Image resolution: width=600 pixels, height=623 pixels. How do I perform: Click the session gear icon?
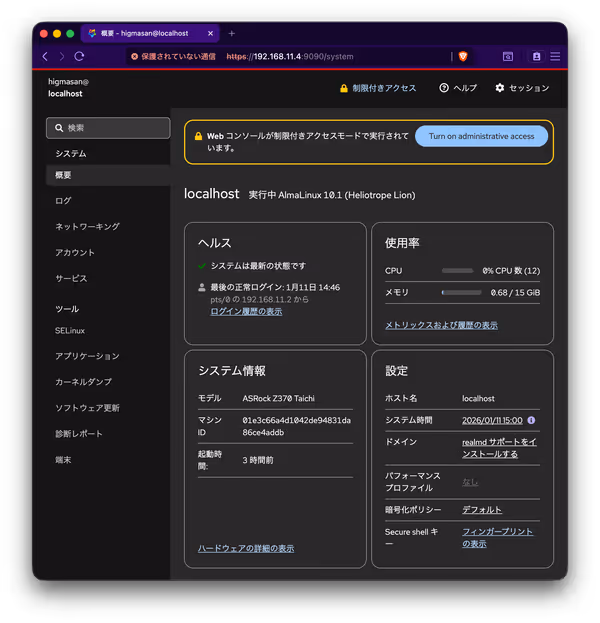click(499, 88)
